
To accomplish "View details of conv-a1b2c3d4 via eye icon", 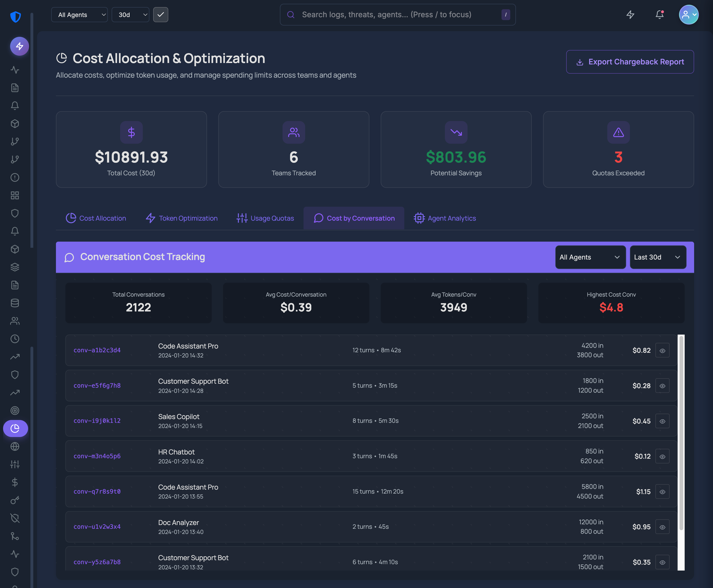I will click(662, 351).
